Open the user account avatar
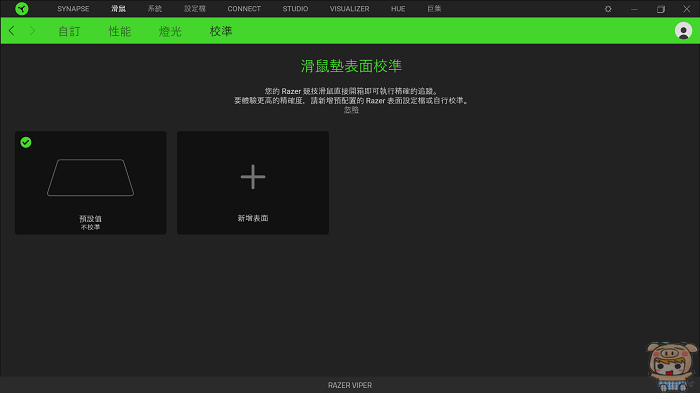The width and height of the screenshot is (700, 393). click(x=683, y=31)
